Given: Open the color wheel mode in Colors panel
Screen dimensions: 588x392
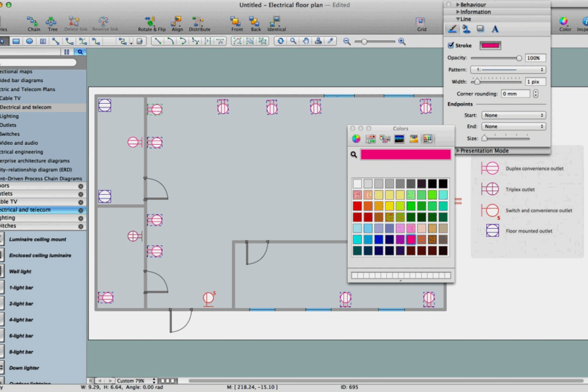Looking at the screenshot, I should pos(355,138).
